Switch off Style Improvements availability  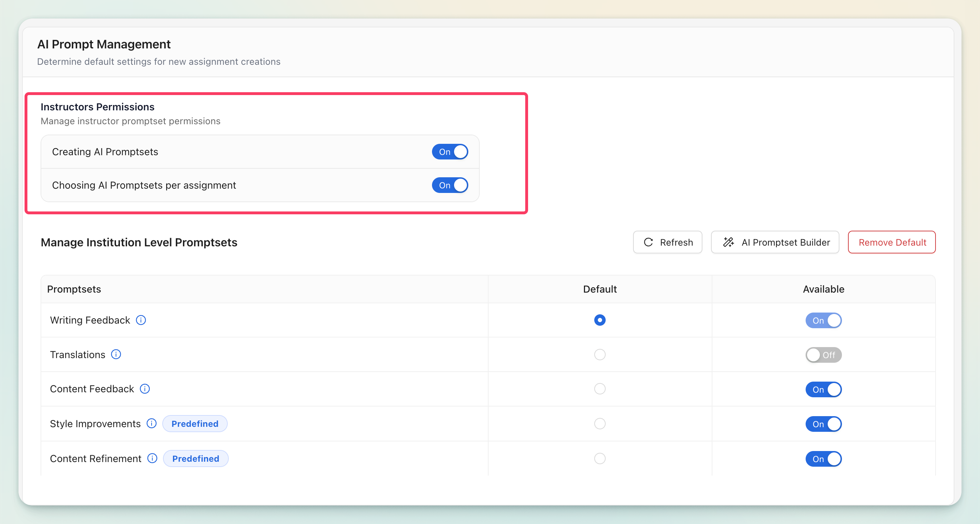click(823, 424)
